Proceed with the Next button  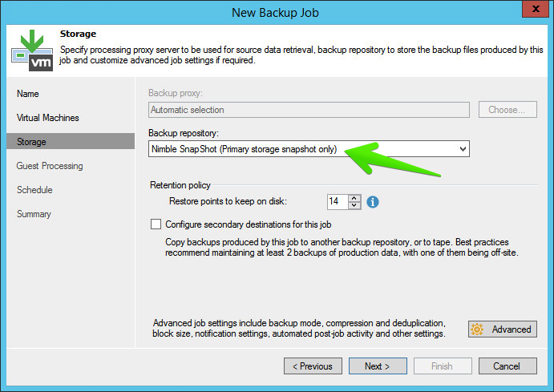(378, 366)
